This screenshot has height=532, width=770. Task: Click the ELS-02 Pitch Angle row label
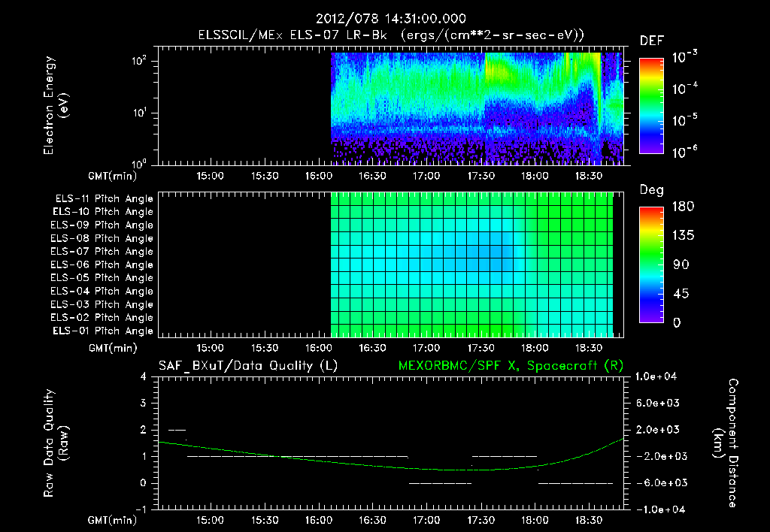[x=102, y=318]
